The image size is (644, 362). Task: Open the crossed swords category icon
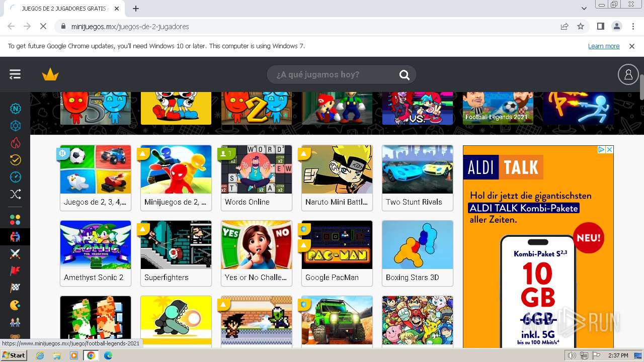pyautogui.click(x=16, y=254)
